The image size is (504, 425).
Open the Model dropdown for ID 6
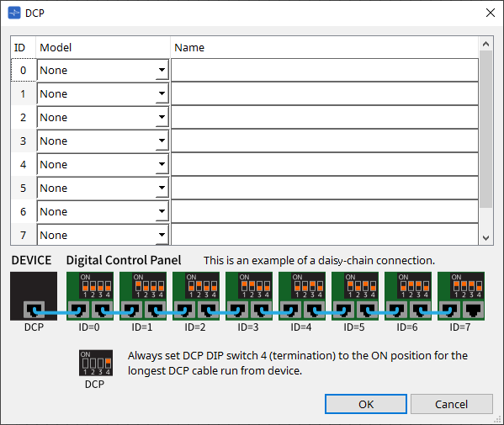[x=103, y=211]
